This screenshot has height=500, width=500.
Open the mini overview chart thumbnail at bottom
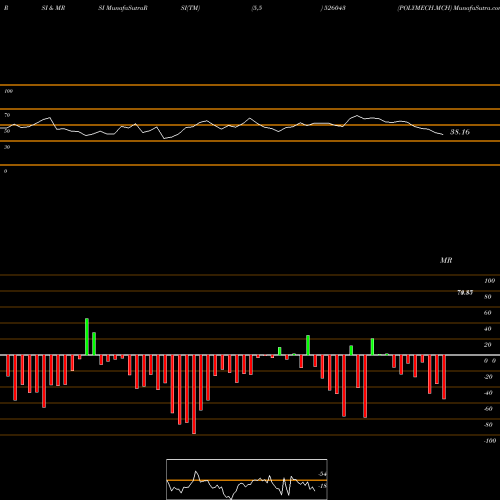pyautogui.click(x=247, y=479)
